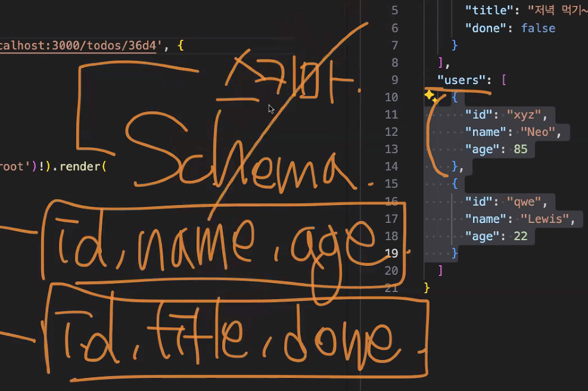Click the render( call in left editor
The image size is (588, 391).
click(x=83, y=166)
